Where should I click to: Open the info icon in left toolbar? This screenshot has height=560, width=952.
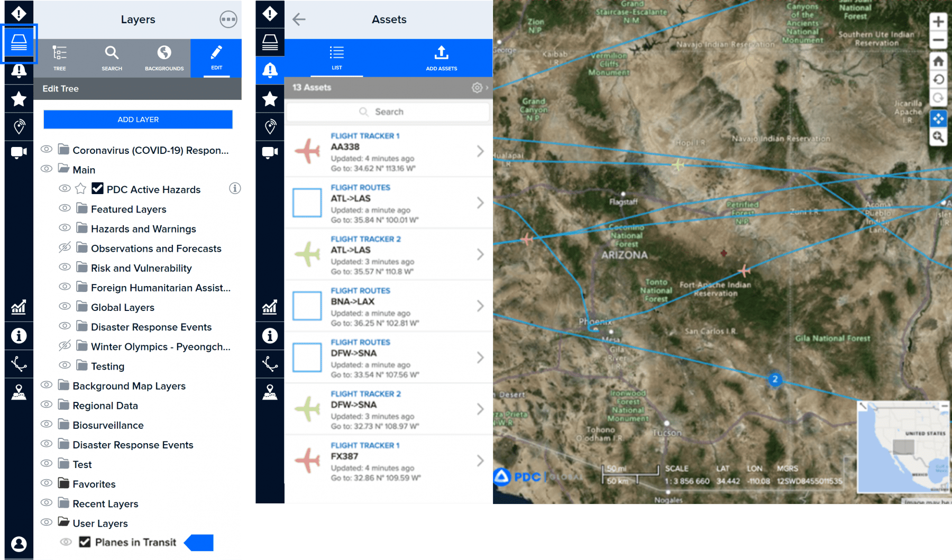(19, 335)
